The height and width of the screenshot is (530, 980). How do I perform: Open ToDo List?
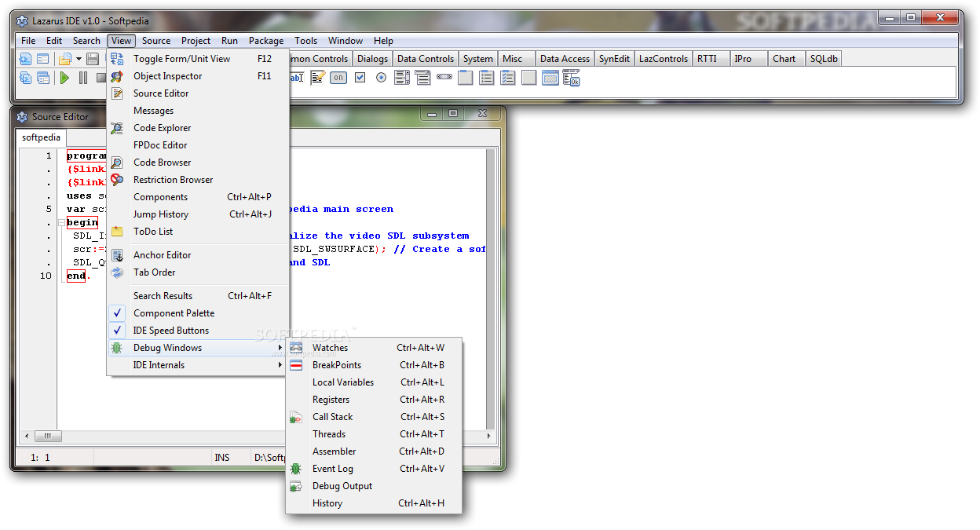coord(198,232)
